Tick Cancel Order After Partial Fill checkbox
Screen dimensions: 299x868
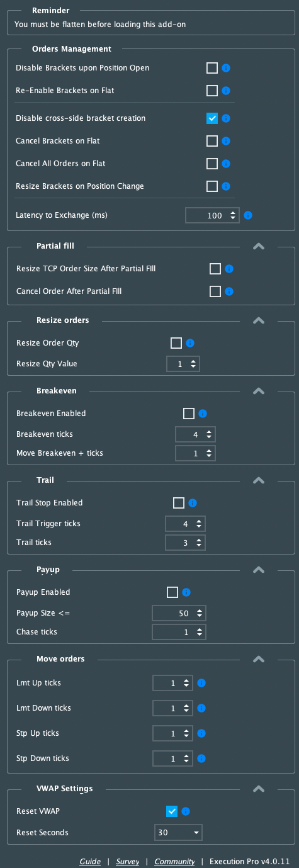point(215,291)
